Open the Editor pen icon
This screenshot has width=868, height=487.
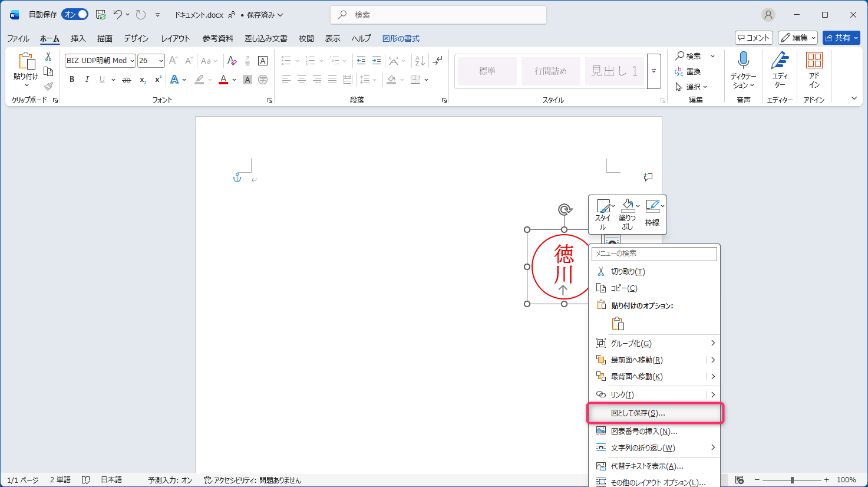(780, 60)
